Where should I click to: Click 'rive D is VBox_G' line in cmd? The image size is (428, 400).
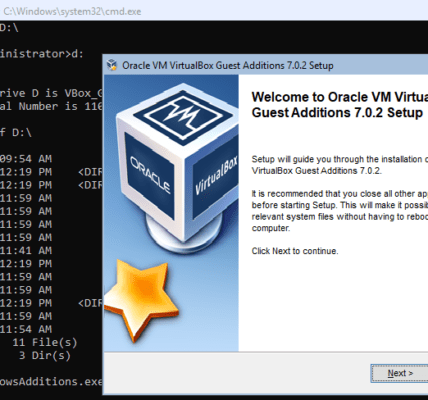(x=51, y=93)
